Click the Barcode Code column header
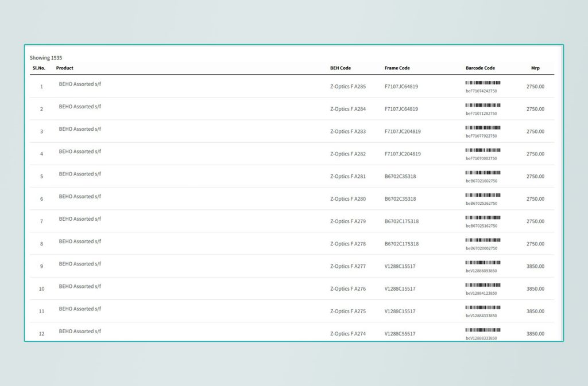This screenshot has width=588, height=386. pos(480,68)
